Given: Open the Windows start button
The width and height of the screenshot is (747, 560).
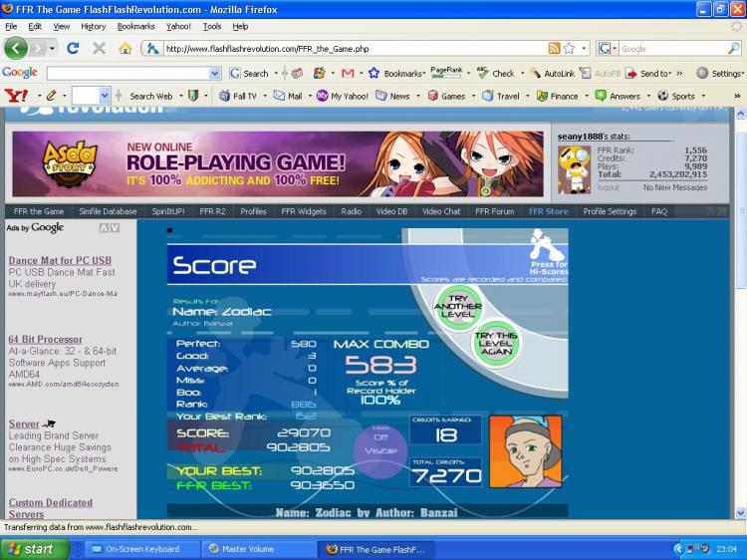Looking at the screenshot, I should (35, 549).
